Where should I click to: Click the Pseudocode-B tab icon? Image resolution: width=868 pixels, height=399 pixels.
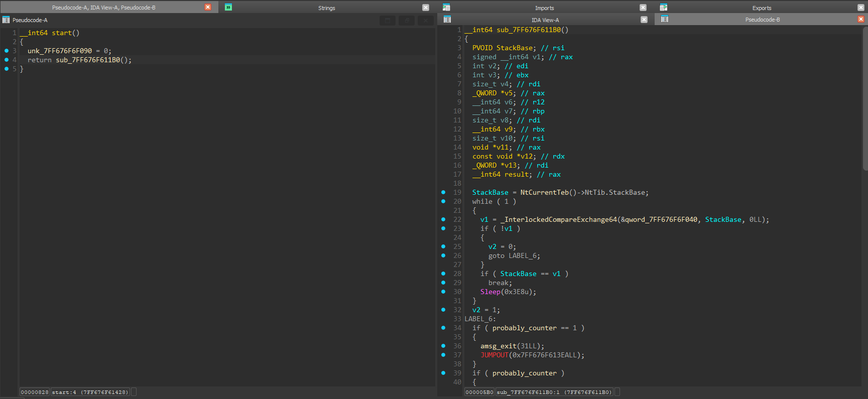[665, 19]
